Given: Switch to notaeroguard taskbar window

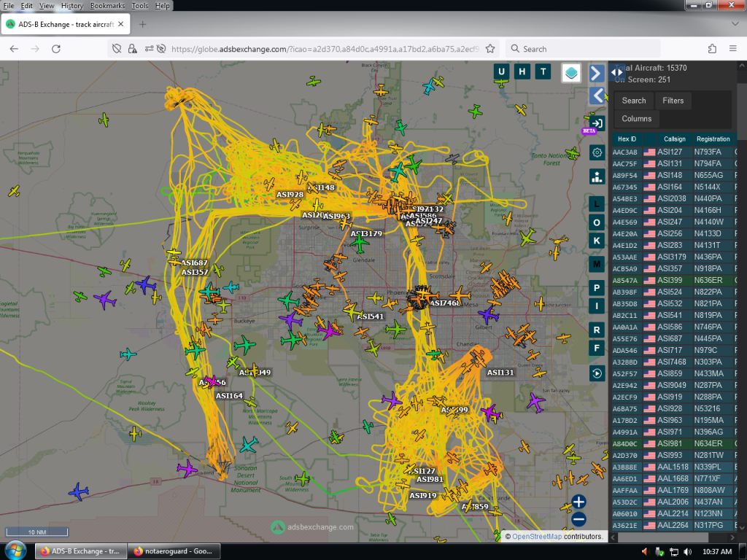Looking at the screenshot, I should [x=174, y=551].
